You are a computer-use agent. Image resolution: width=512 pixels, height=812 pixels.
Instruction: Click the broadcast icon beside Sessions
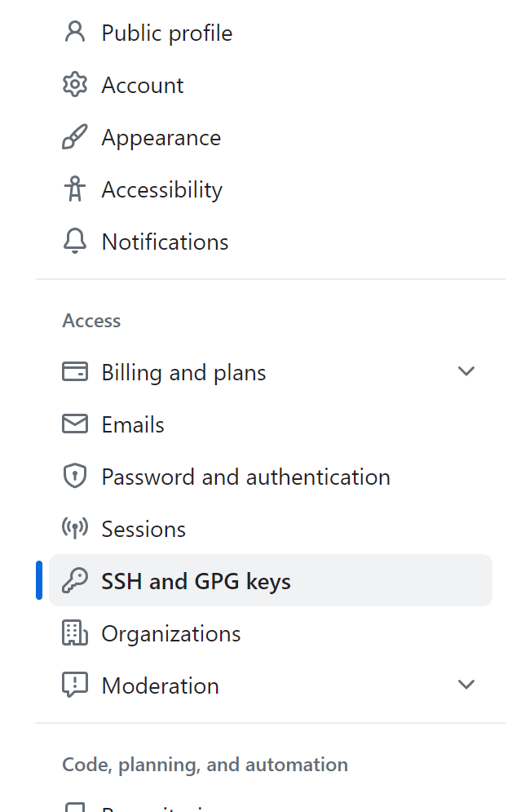tap(75, 528)
